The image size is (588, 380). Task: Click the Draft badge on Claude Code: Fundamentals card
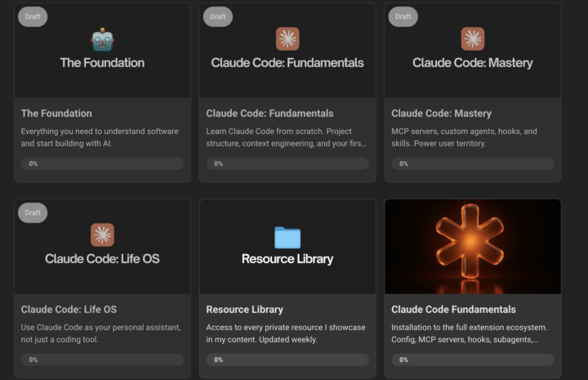(218, 16)
